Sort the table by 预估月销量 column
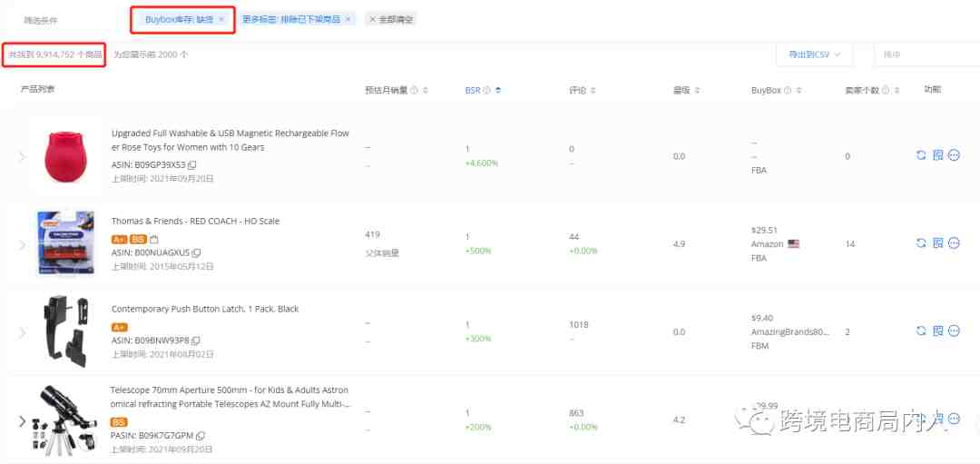980x464 pixels. [x=425, y=90]
